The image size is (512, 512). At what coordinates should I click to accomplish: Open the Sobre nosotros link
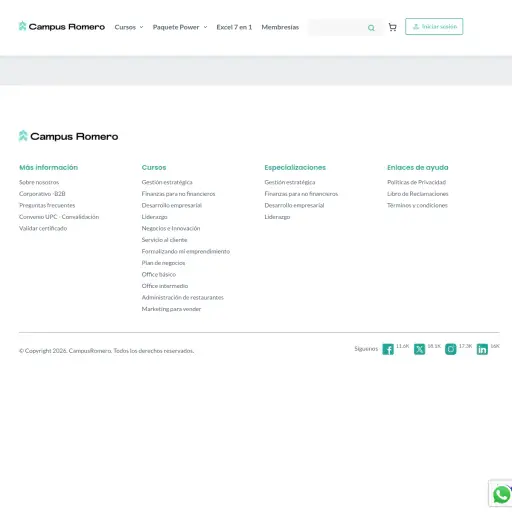[x=39, y=182]
